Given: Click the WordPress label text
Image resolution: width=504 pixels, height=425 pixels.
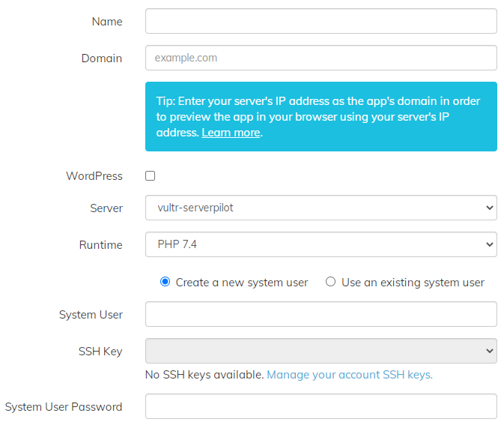Looking at the screenshot, I should click(94, 176).
